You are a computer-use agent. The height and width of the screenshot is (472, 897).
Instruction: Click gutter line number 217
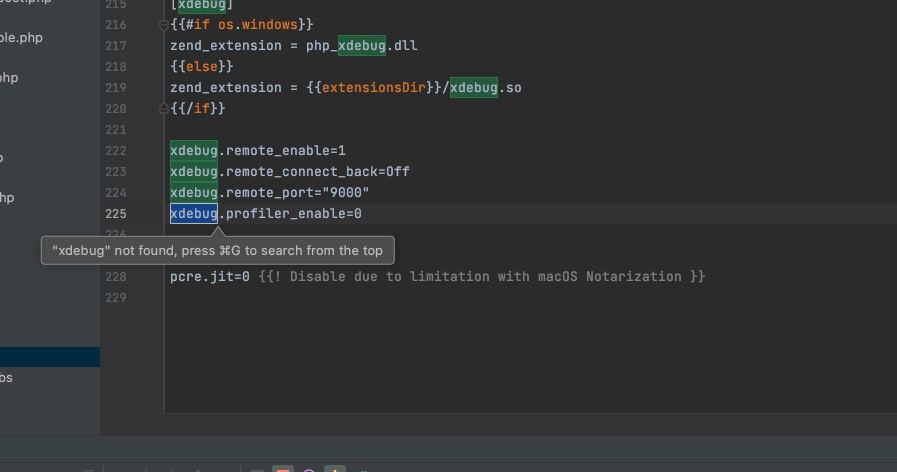pos(116,46)
